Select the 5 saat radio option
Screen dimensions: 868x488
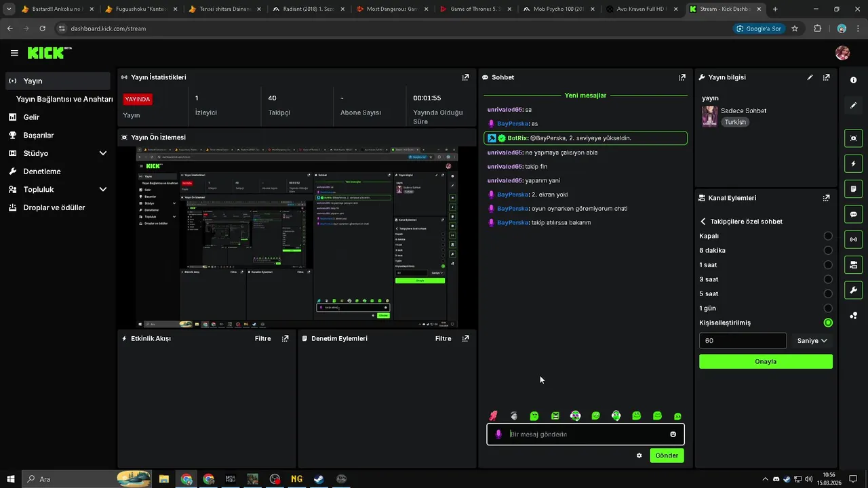828,293
